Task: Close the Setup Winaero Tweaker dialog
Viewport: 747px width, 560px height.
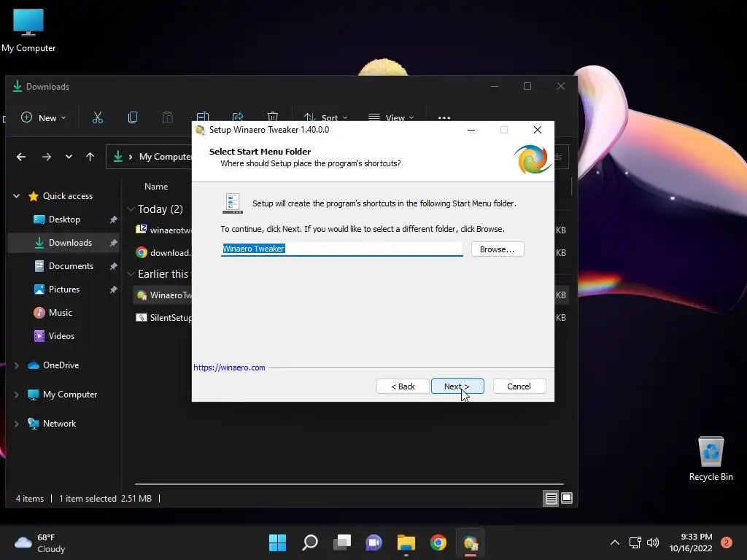Action: click(x=538, y=130)
